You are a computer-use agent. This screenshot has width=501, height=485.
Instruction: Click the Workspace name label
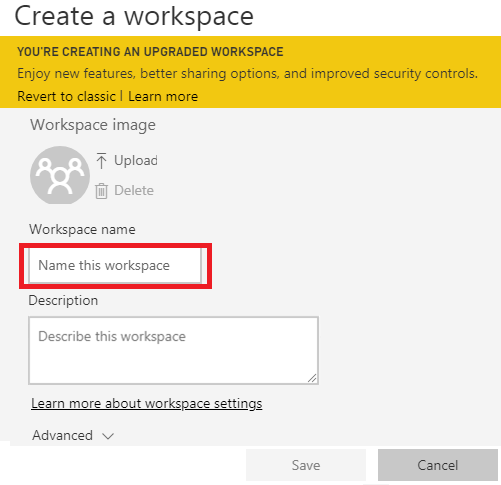coord(82,229)
